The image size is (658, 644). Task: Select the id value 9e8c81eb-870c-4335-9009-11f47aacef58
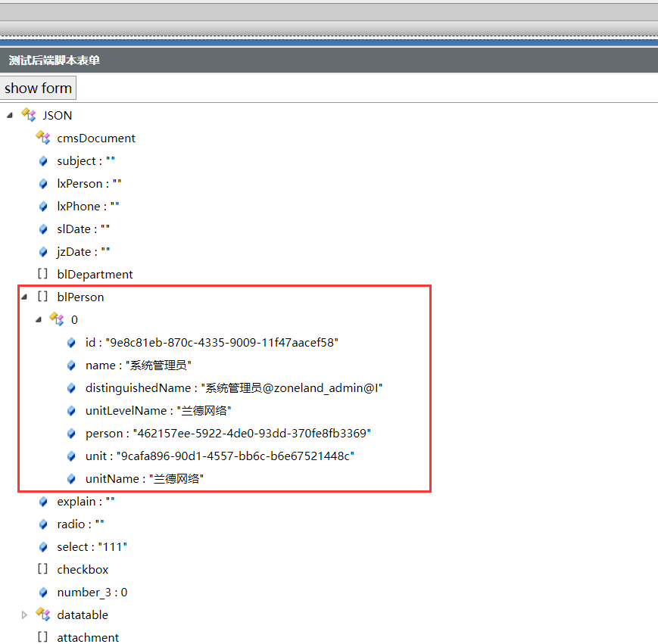click(222, 343)
